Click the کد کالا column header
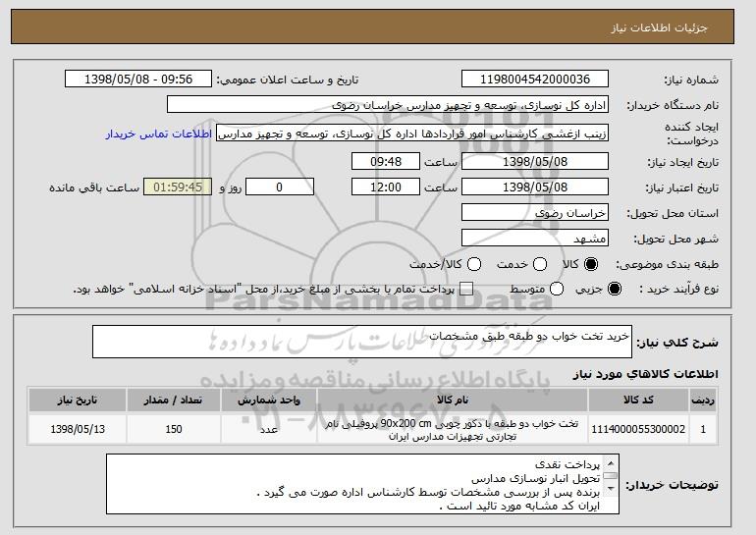756x535 pixels. click(x=638, y=401)
